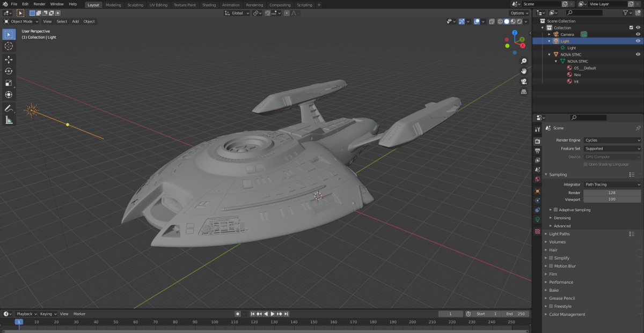
Task: Click the Blender logo menu icon
Action: (5, 4)
